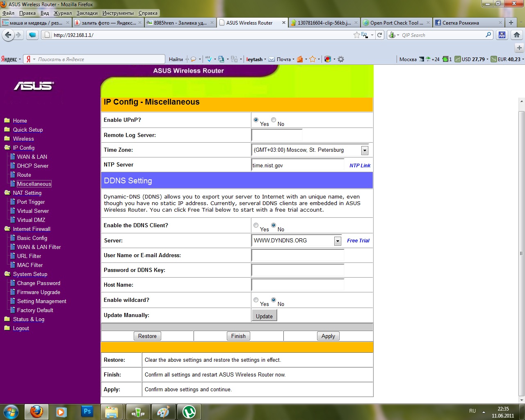Open the Time Zone dropdown
This screenshot has height=420, width=525.
coord(365,150)
